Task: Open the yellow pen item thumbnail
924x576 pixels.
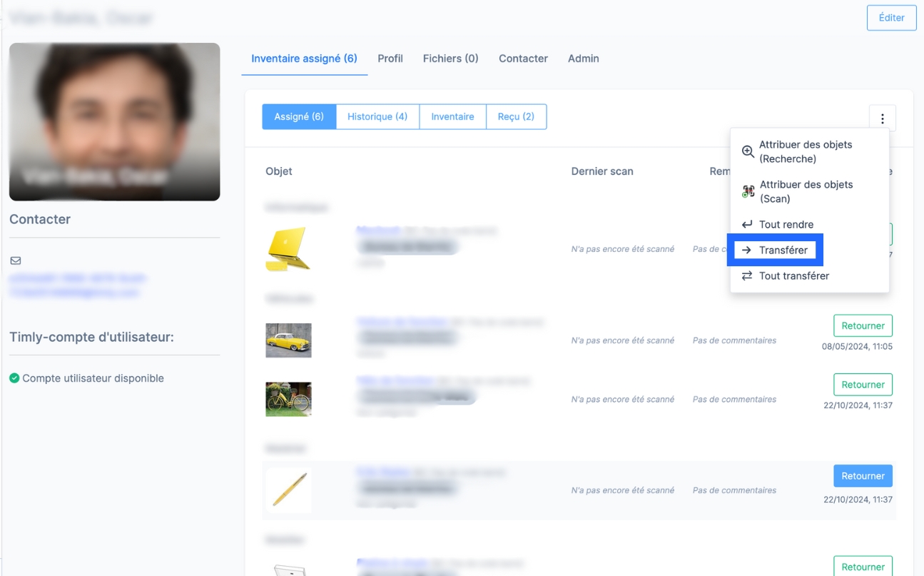Action: click(288, 490)
